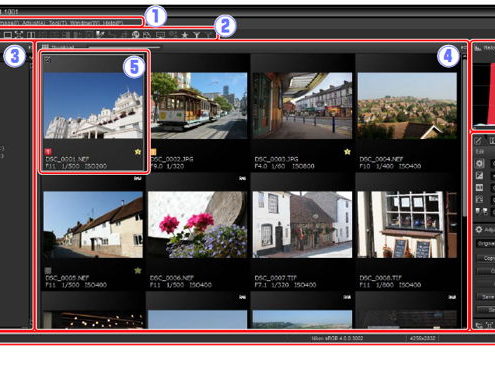The image size is (495, 365).
Task: Click the full screen view icon
Action: [x=19, y=35]
